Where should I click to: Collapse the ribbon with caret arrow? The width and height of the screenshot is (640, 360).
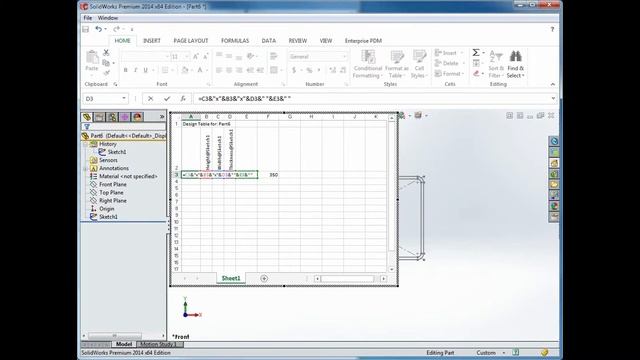pos(553,84)
